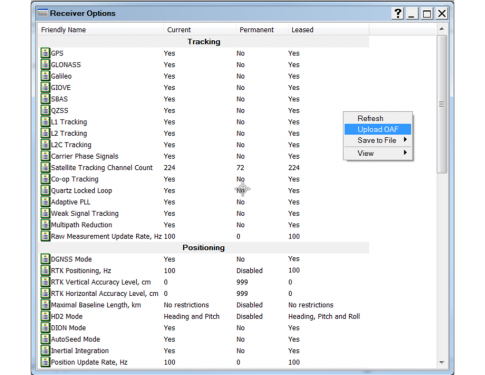Click Permanent 999 for RTK Vertical Accuracy
Image resolution: width=485 pixels, height=375 pixels.
[x=242, y=282]
